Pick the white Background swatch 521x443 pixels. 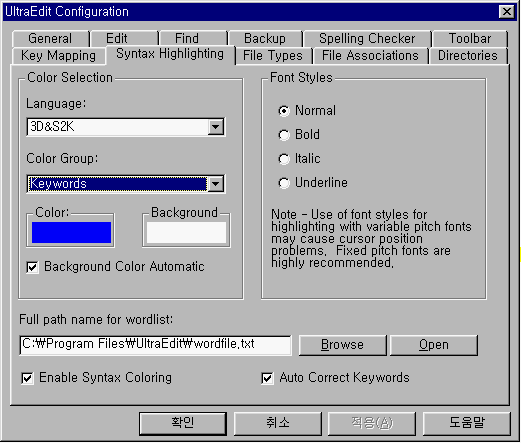tap(186, 232)
